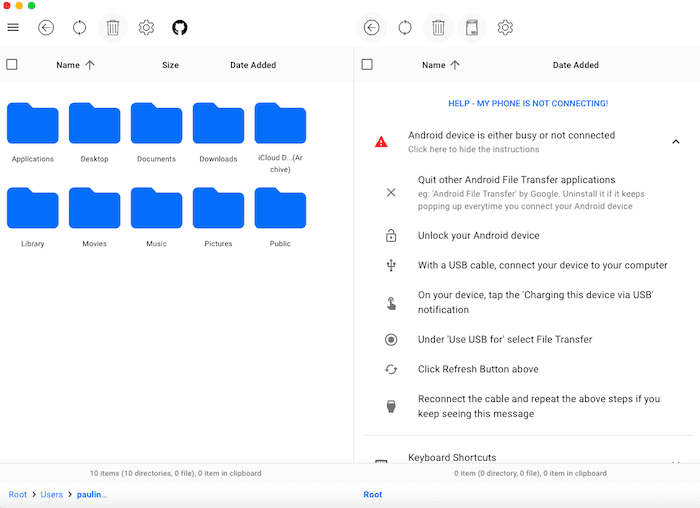Image resolution: width=700 pixels, height=508 pixels.
Task: Select the Public folder
Action: point(280,218)
